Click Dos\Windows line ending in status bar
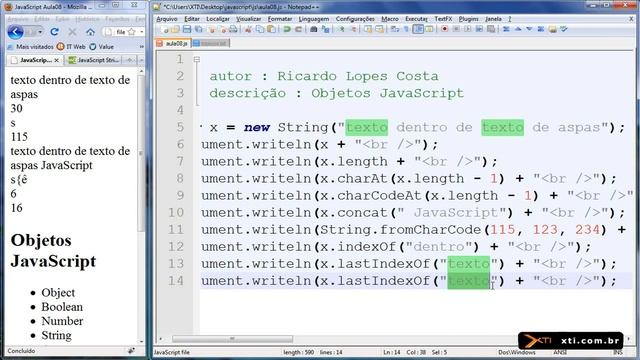This screenshot has width=640, height=360. coord(517,352)
